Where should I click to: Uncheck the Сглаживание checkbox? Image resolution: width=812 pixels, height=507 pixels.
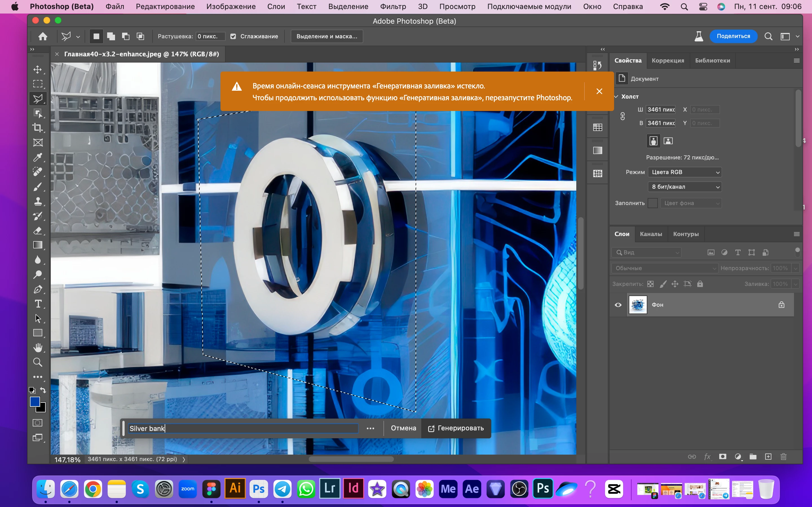coord(233,36)
